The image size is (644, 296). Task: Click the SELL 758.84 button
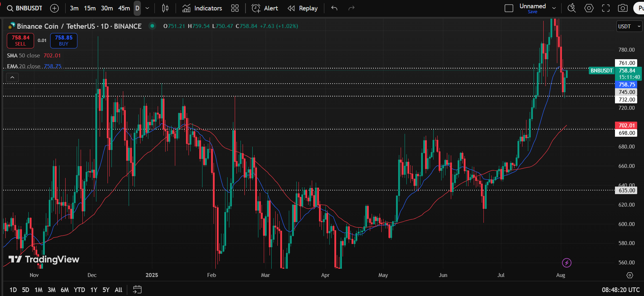(x=20, y=41)
